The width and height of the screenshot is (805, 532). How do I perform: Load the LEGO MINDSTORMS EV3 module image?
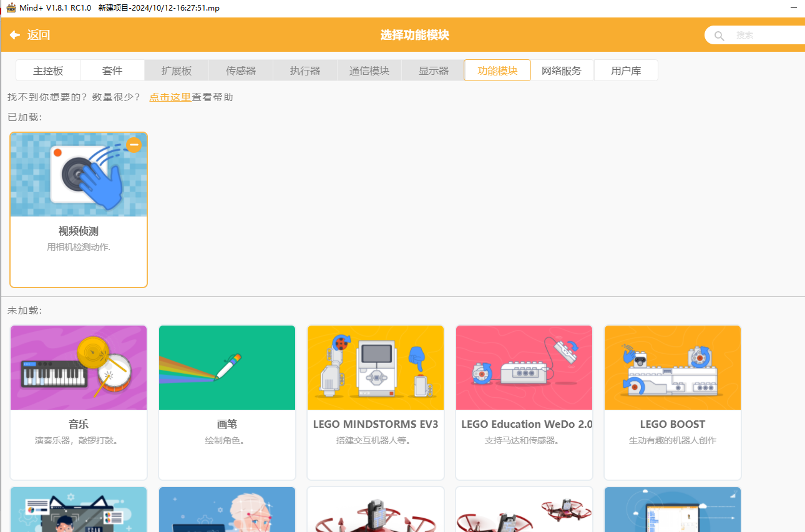tap(376, 367)
